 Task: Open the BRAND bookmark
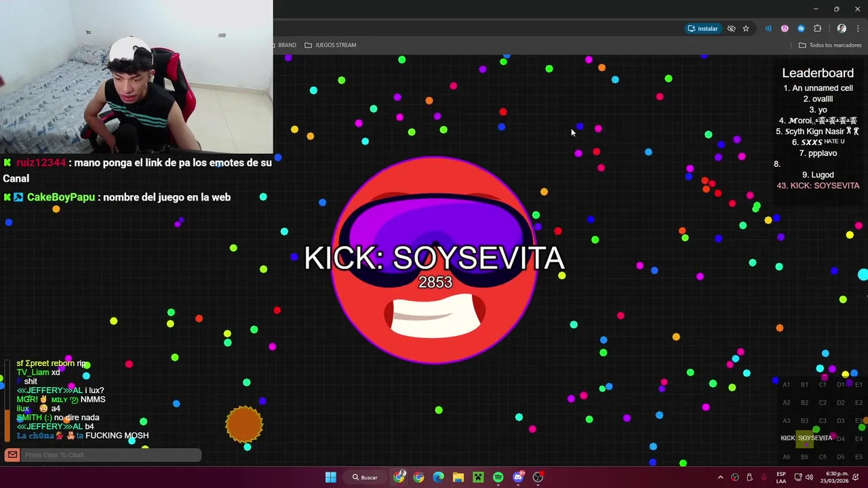[285, 45]
